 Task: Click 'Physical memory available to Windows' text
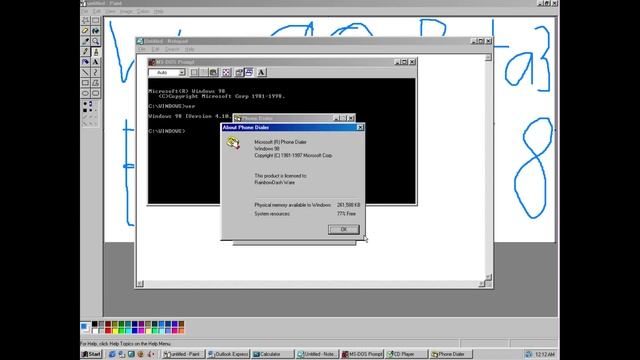point(293,205)
